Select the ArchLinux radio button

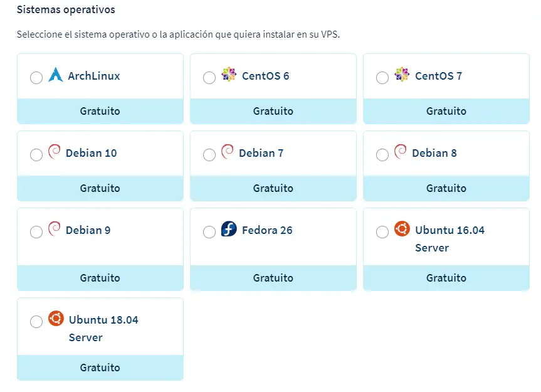point(36,77)
